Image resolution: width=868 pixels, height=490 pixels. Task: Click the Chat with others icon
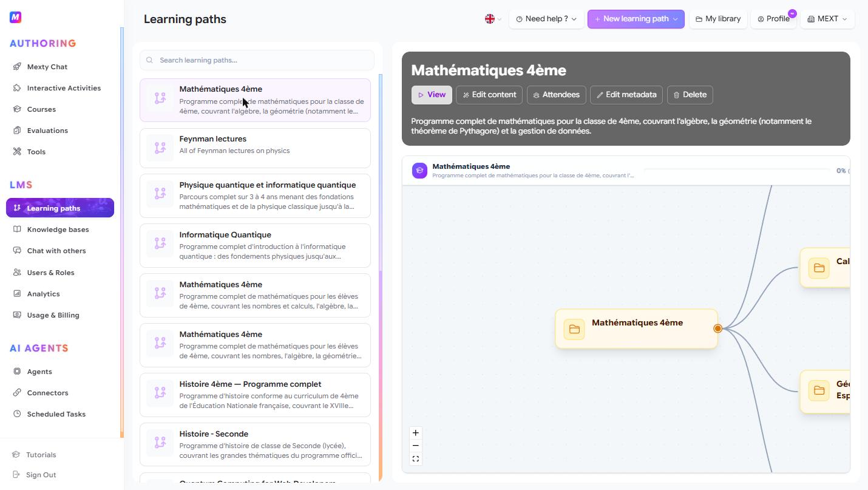pyautogui.click(x=17, y=251)
